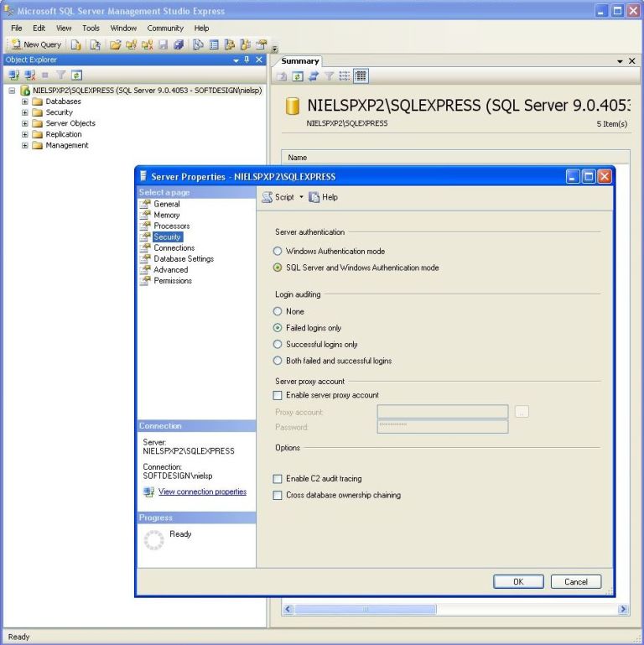Select the Summary tab

tap(300, 61)
